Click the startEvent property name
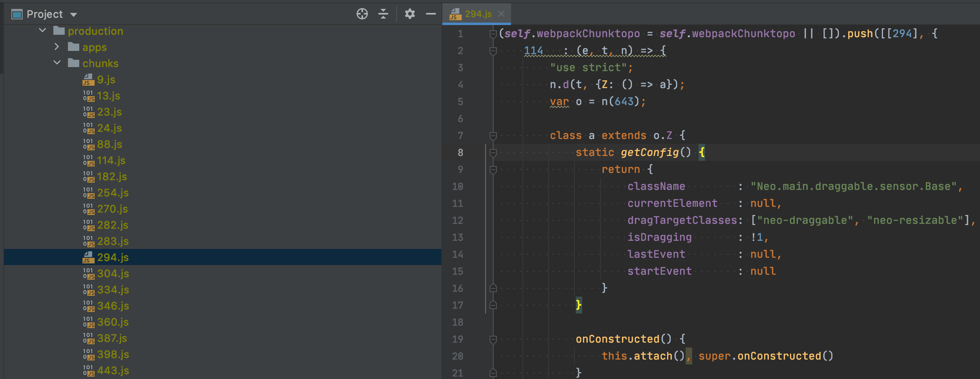Screen dimensions: 980x379 [659, 271]
